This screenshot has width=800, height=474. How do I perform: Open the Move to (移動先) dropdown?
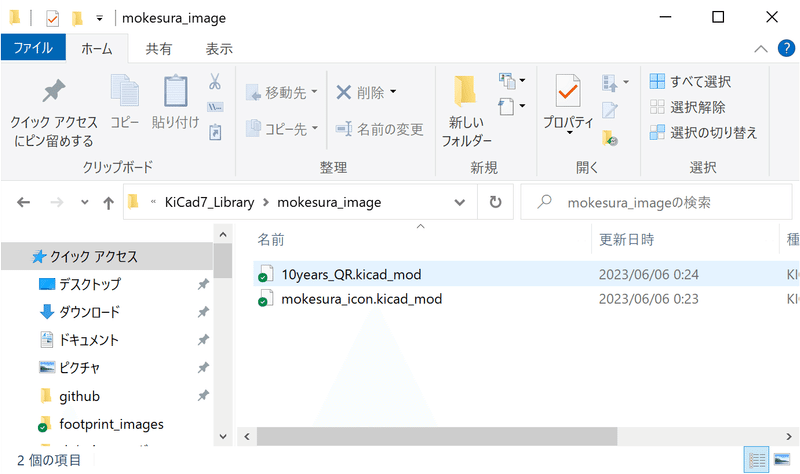(x=281, y=92)
